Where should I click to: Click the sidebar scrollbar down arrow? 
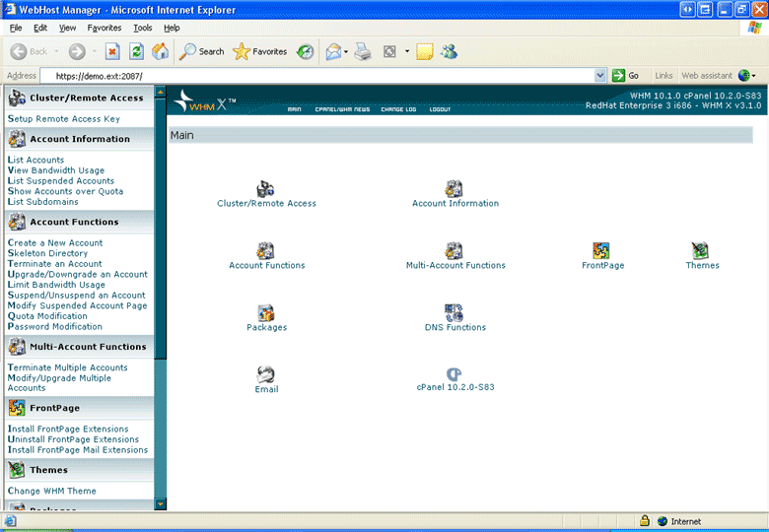[x=160, y=504]
